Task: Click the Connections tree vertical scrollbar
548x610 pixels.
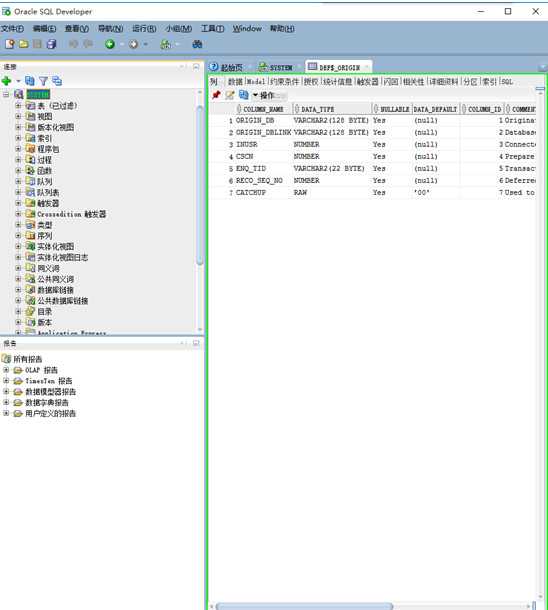Action: point(200,186)
